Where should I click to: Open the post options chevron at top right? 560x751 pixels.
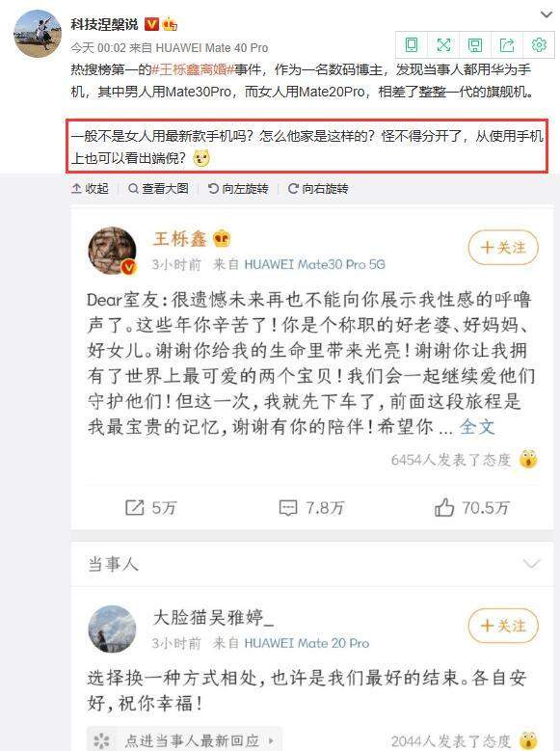pyautogui.click(x=547, y=14)
